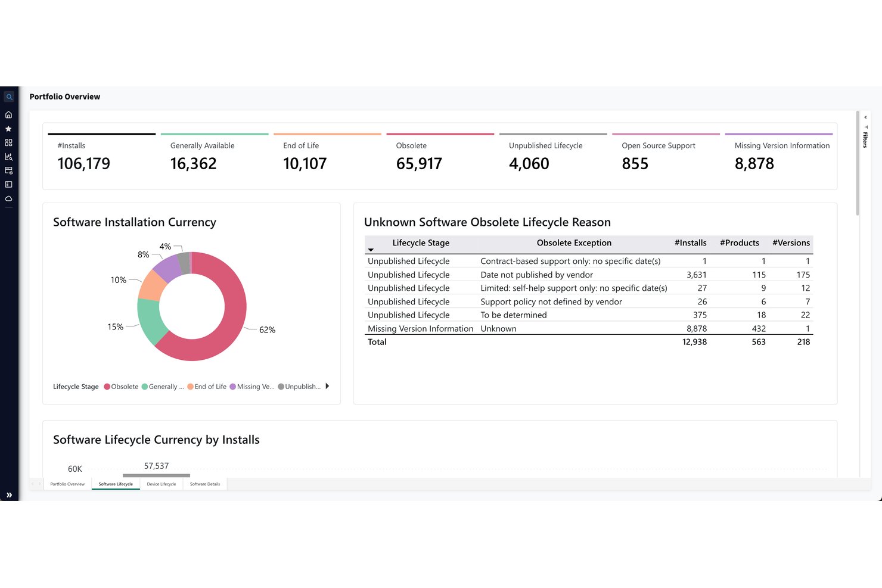Image resolution: width=882 pixels, height=588 pixels.
Task: Open the dashboards grid icon in sidebar
Action: point(9,142)
